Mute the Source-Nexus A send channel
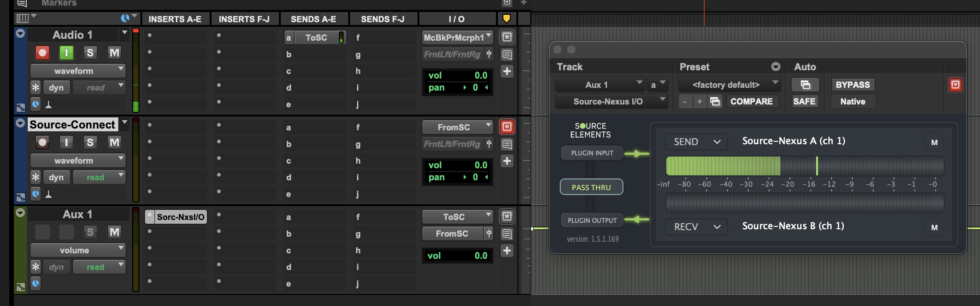 (934, 142)
